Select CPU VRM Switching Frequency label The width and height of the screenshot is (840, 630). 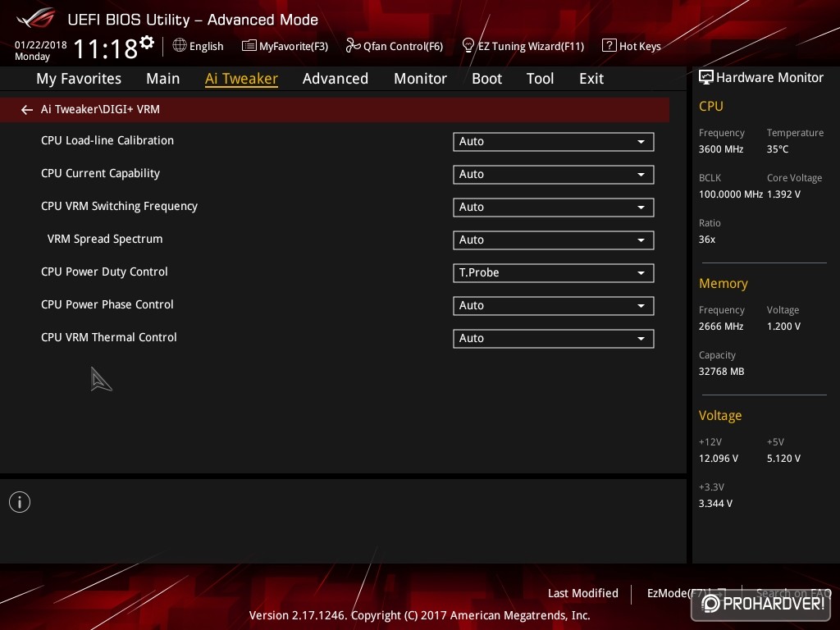pos(119,206)
